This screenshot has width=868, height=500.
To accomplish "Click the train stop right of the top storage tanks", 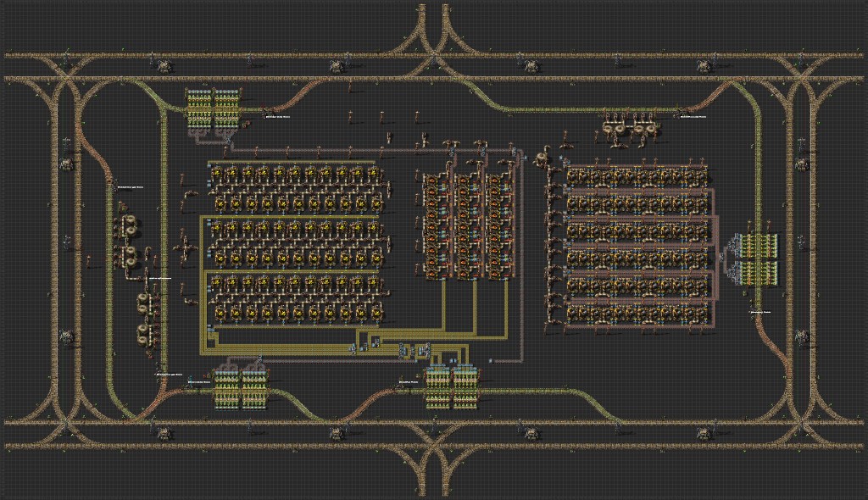I will click(679, 114).
